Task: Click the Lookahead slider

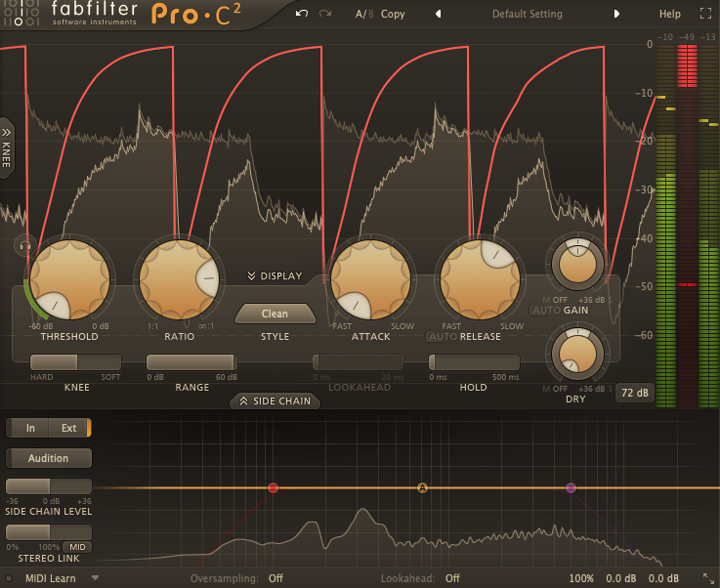Action: [358, 362]
